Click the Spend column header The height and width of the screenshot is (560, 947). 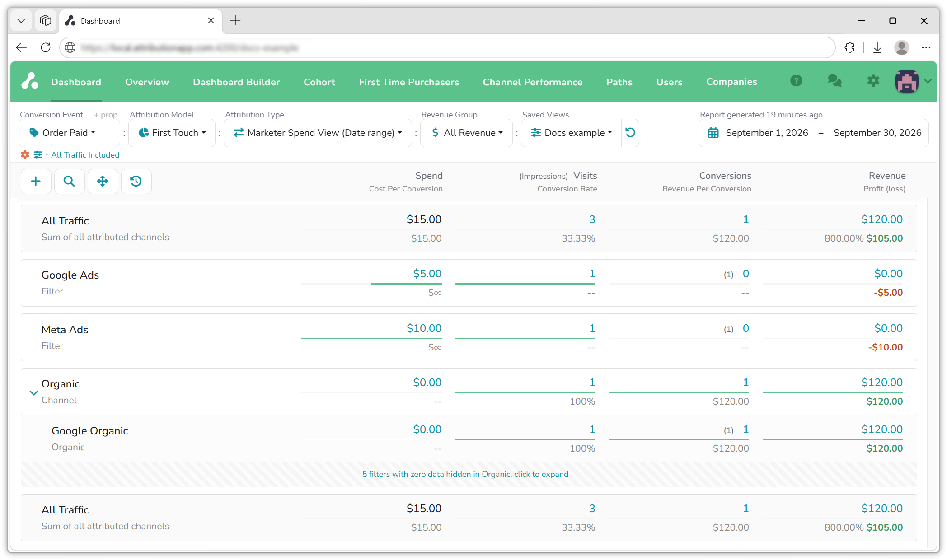click(x=429, y=176)
